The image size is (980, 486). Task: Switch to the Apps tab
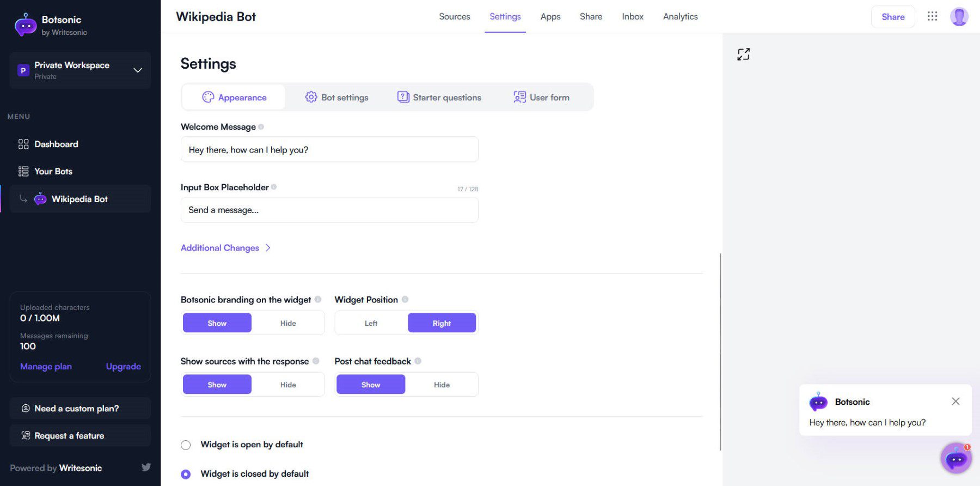tap(550, 16)
